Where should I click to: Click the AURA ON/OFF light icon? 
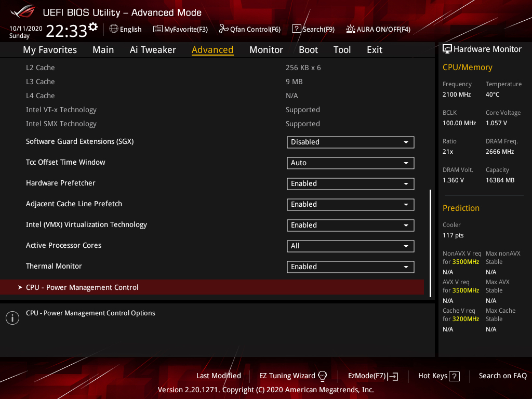pyautogui.click(x=351, y=29)
